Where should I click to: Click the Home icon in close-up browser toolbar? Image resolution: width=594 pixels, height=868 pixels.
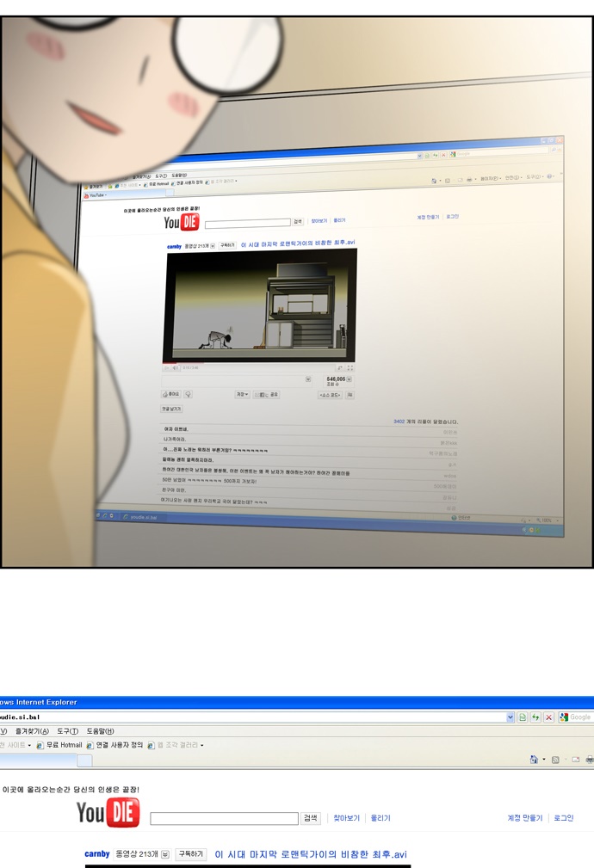point(534,760)
